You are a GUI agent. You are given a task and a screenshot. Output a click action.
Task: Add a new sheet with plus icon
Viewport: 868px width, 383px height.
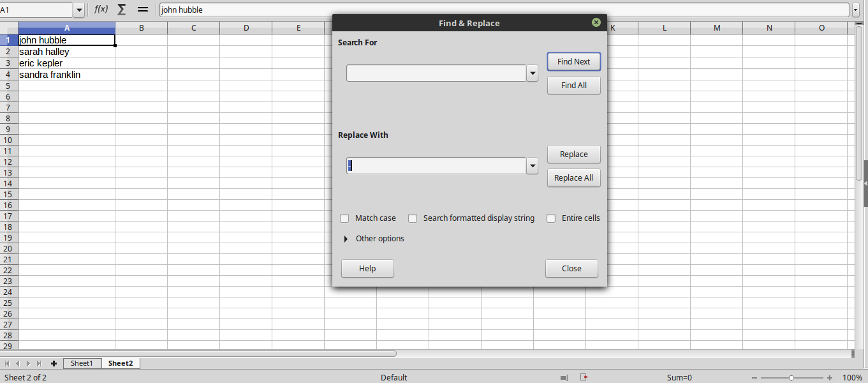54,363
